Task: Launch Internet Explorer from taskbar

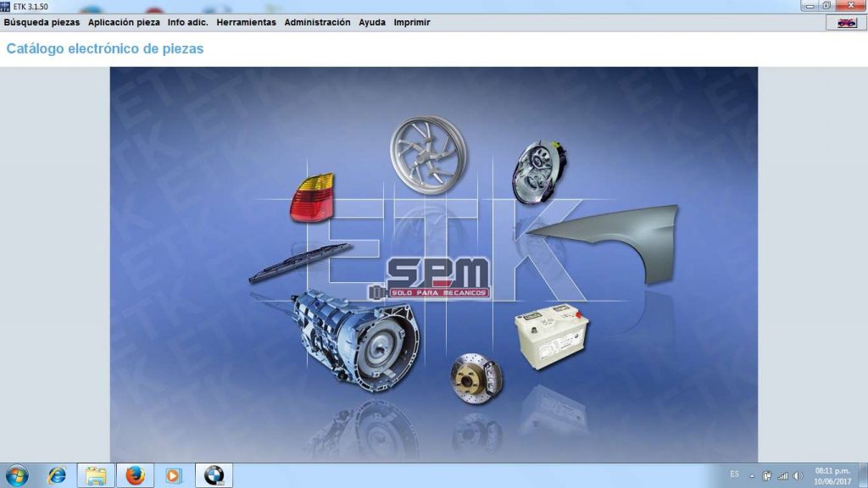Action: 57,476
